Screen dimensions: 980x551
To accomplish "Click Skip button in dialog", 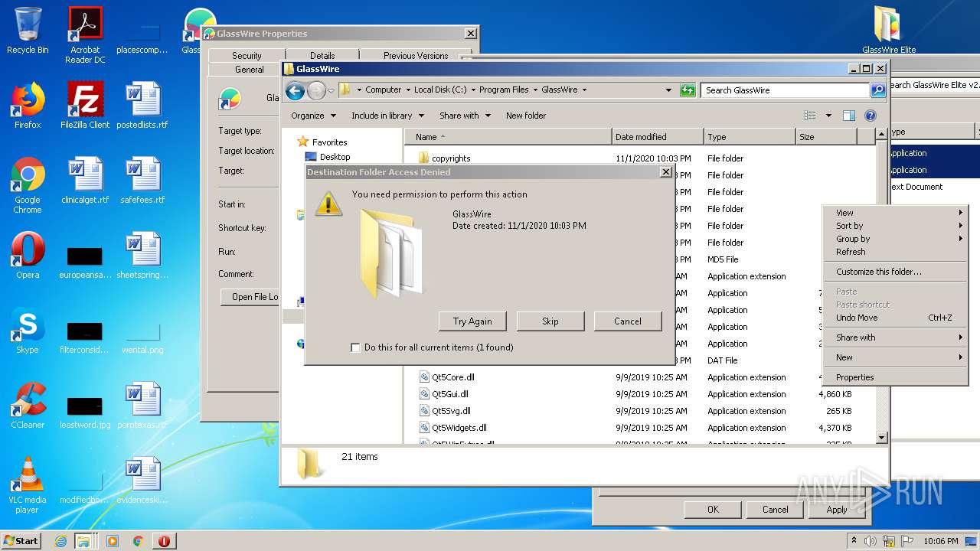I will point(550,321).
